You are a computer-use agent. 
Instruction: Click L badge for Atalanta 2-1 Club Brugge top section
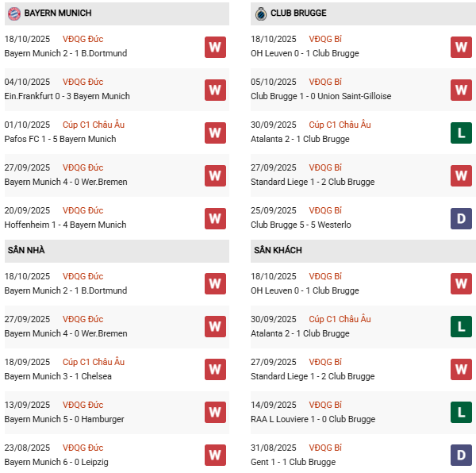(x=461, y=133)
